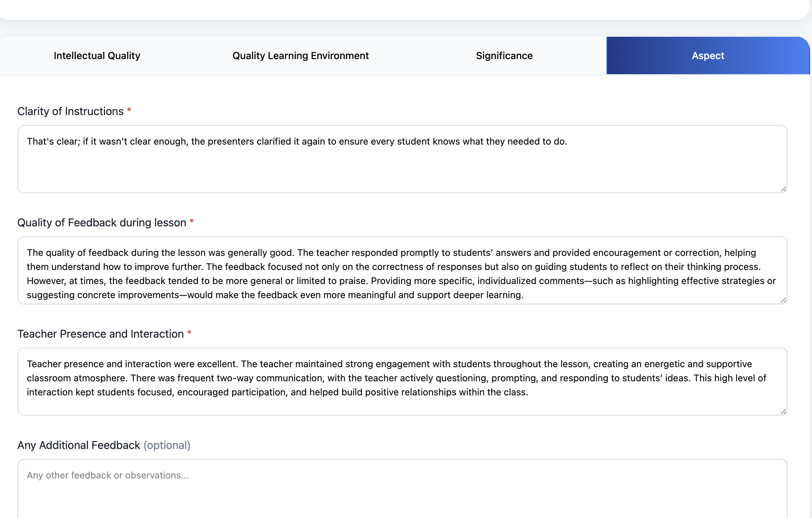812x518 pixels.
Task: Click the (optional) text after Additional Feedback
Action: coord(167,445)
